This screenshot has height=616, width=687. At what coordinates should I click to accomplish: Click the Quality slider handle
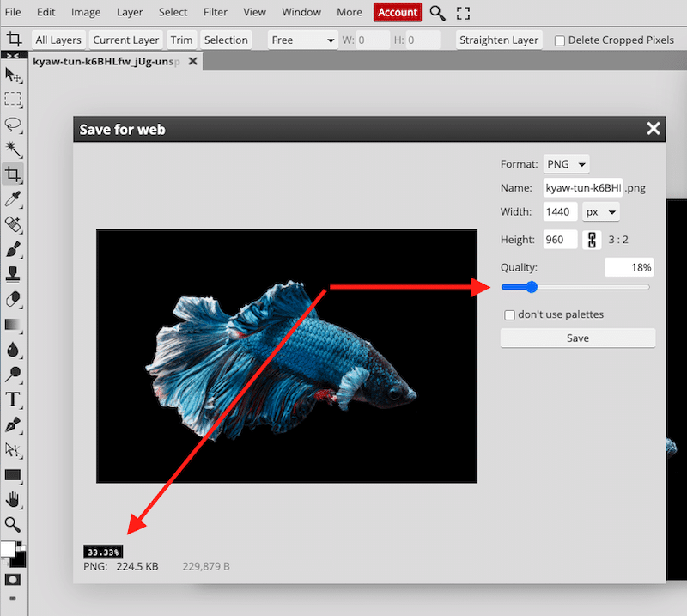click(x=532, y=287)
